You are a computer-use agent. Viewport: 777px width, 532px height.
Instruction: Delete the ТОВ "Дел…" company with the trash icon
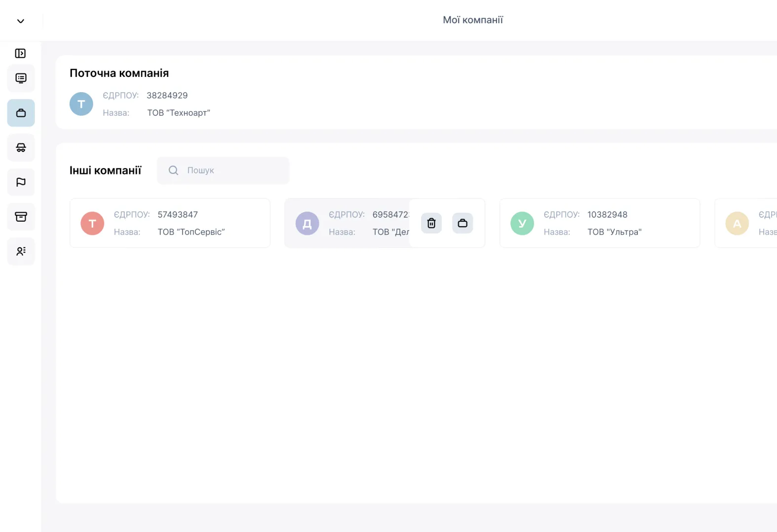tap(431, 223)
